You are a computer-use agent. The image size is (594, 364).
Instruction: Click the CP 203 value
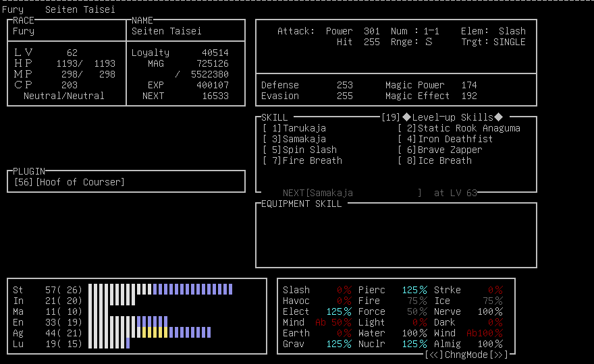click(x=70, y=85)
